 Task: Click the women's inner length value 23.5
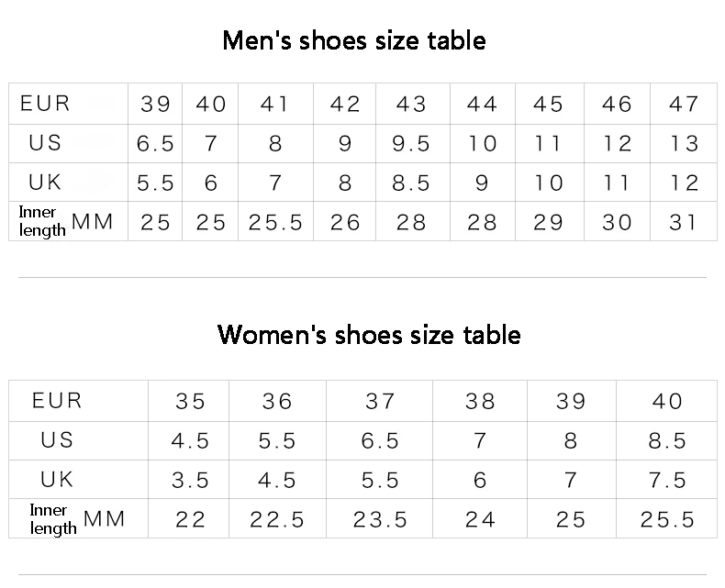380,520
